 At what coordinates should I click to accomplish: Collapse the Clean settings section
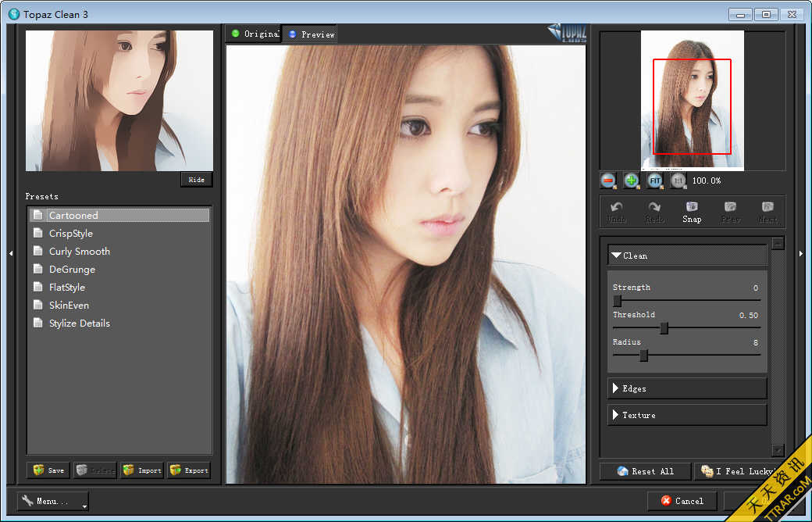click(687, 256)
